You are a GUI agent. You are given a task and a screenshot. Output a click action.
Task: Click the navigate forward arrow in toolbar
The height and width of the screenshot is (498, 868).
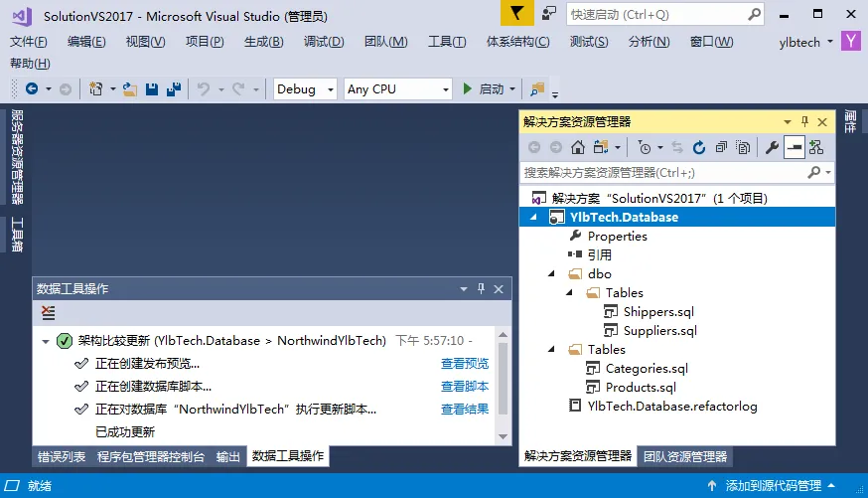pos(66,89)
